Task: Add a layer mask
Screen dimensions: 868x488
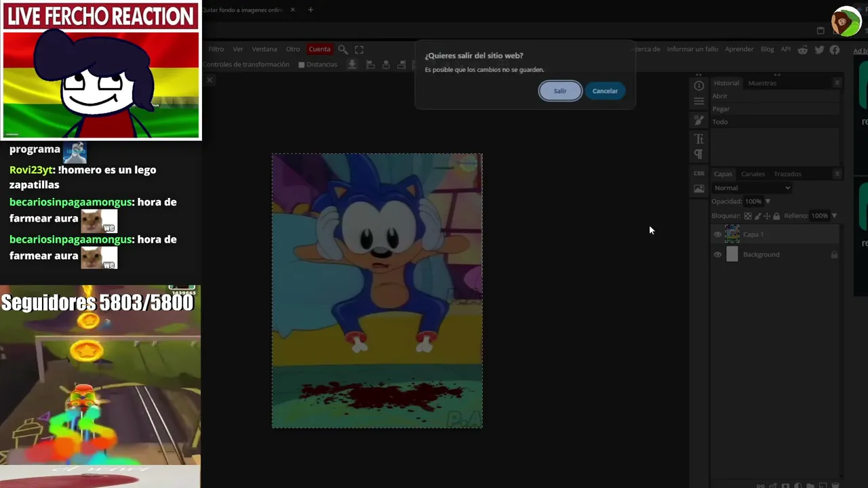Action: 785,485
